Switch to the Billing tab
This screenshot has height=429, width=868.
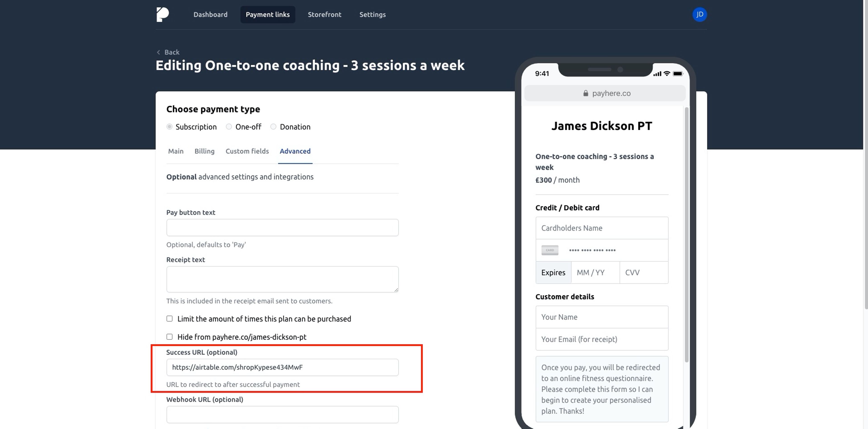pyautogui.click(x=205, y=151)
